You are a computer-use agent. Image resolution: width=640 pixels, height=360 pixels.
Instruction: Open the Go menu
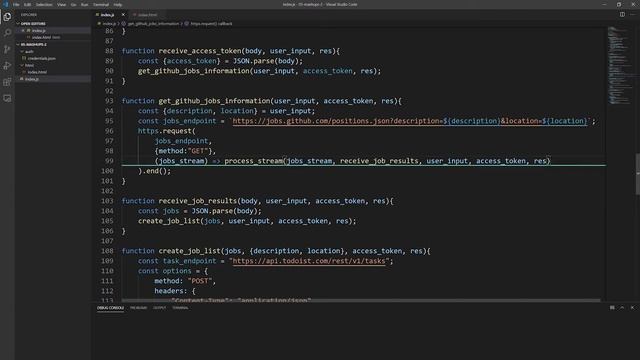tap(73, 4)
